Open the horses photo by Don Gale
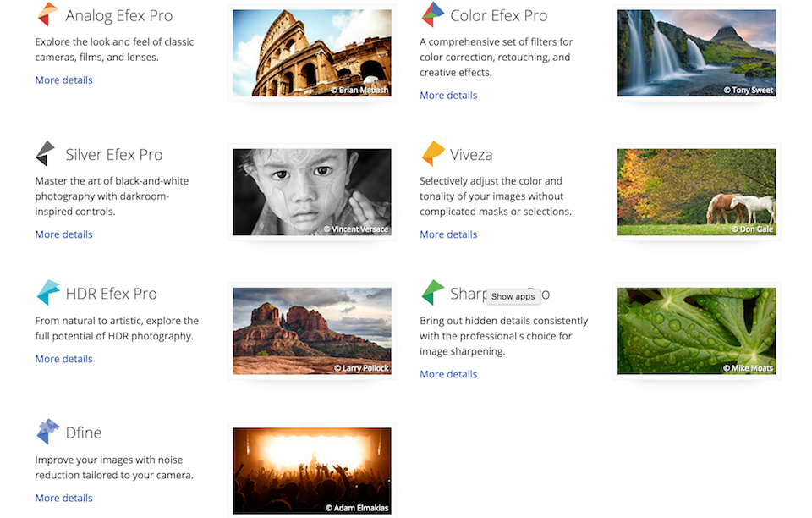812x518 pixels. [696, 192]
